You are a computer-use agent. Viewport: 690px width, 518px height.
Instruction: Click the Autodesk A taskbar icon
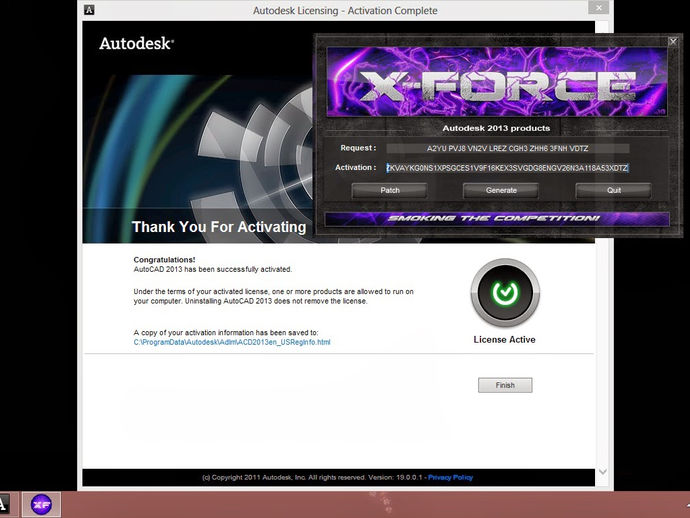tap(4, 504)
